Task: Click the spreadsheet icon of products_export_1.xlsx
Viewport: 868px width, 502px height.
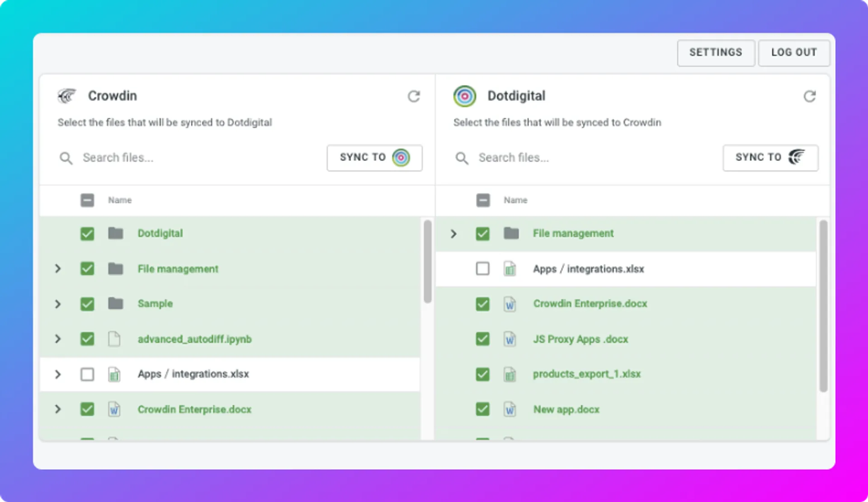Action: (510, 374)
